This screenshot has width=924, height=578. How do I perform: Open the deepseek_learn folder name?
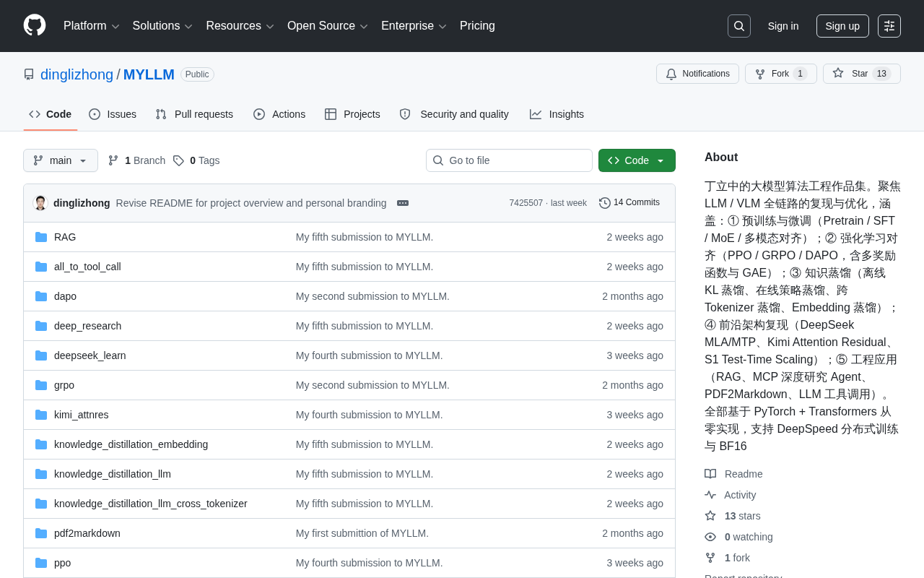tap(90, 355)
